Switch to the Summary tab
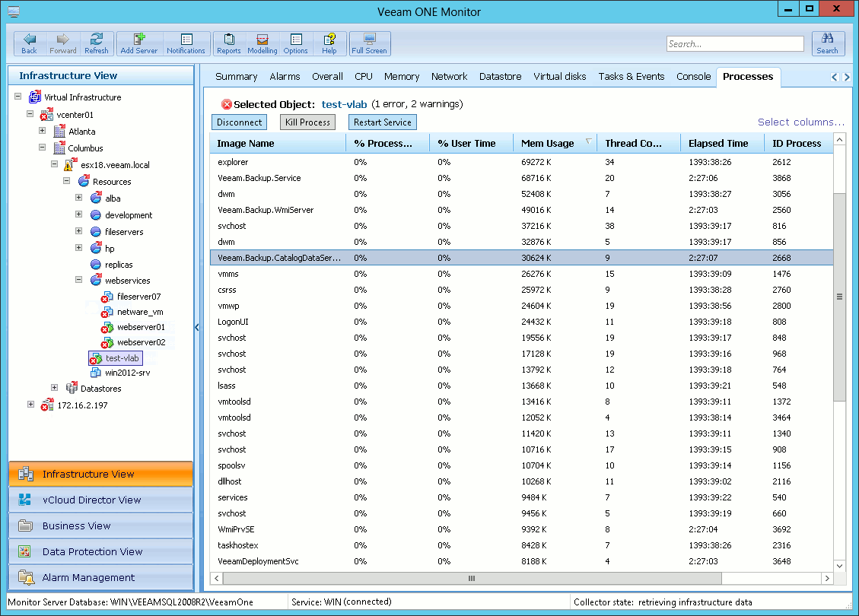Viewport: 859px width, 616px height. coord(236,77)
